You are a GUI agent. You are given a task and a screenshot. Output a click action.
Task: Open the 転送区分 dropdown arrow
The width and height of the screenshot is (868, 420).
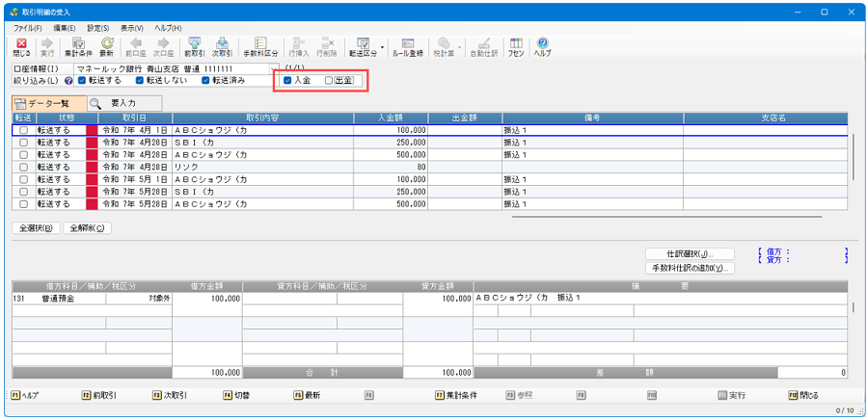(x=382, y=46)
